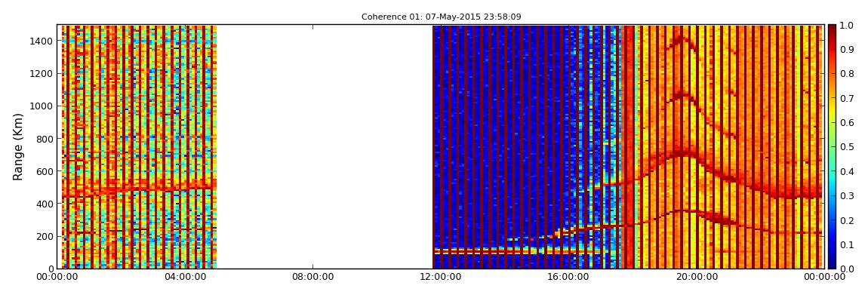Click the colorbar 0.0 label
This screenshot has width=868, height=307.
click(x=846, y=269)
